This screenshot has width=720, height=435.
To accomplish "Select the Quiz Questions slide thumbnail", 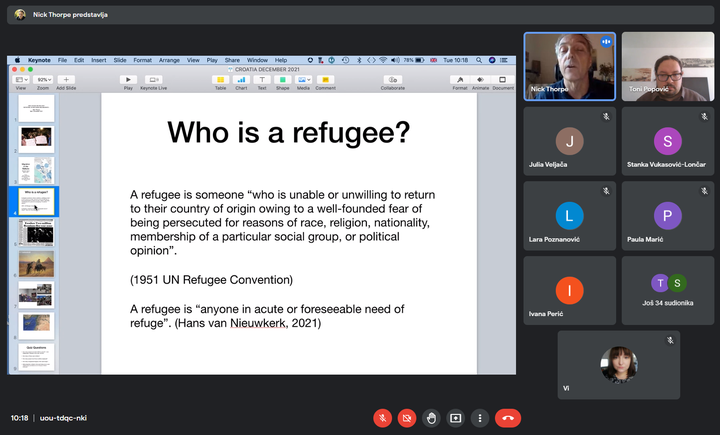I will pos(36,357).
